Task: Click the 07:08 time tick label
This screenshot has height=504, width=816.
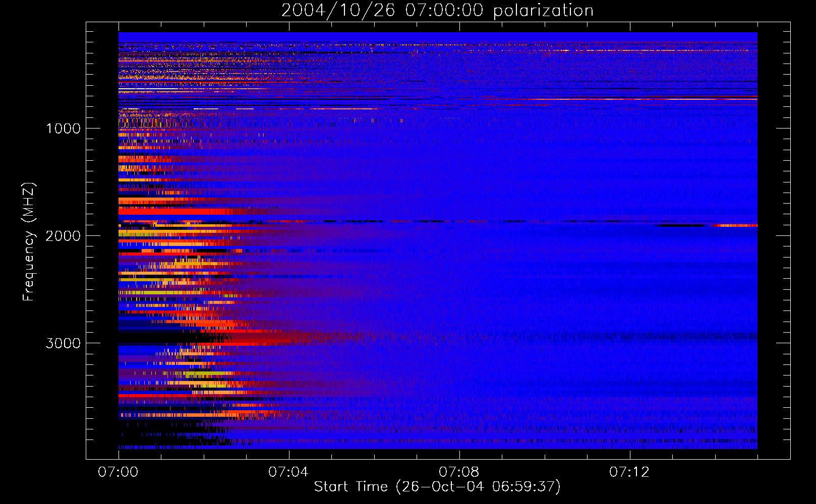Action: [459, 472]
